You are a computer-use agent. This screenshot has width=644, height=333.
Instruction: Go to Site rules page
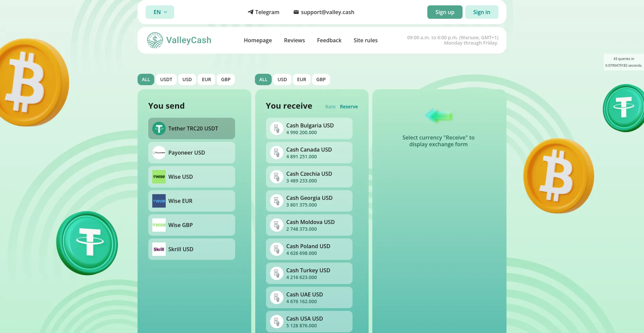click(365, 40)
